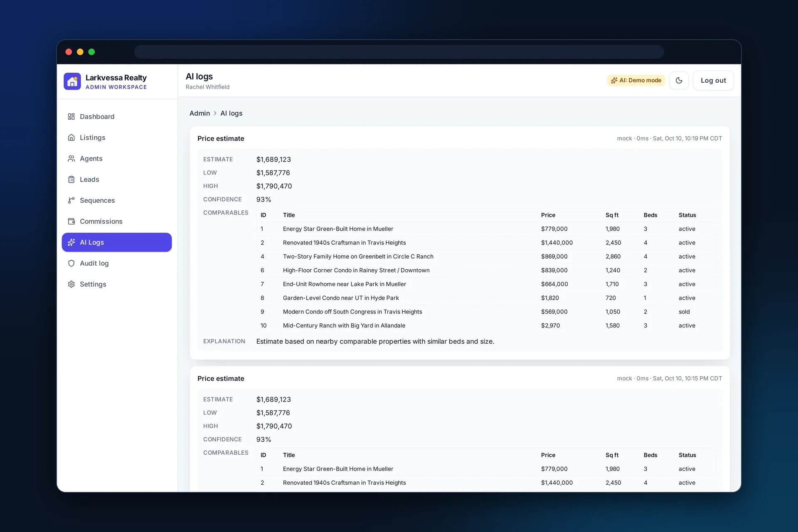Click the Admin breadcrumb link

[x=199, y=113]
